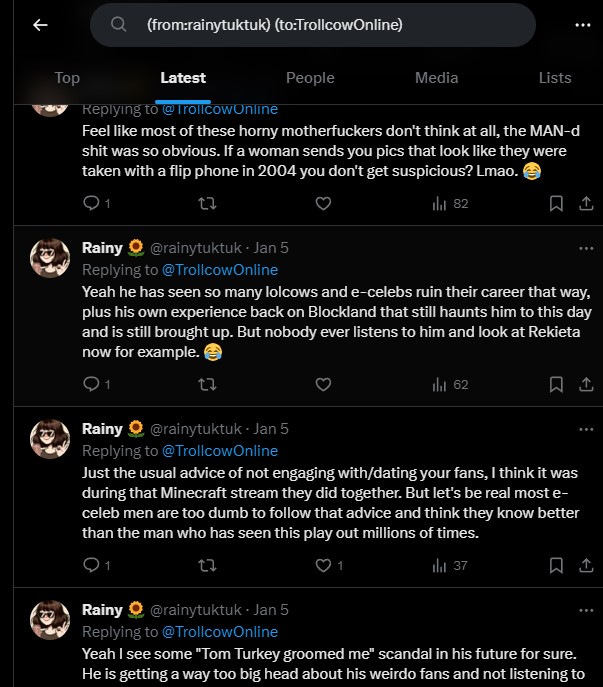
Task: Like the flip phone tweet
Action: tap(323, 203)
